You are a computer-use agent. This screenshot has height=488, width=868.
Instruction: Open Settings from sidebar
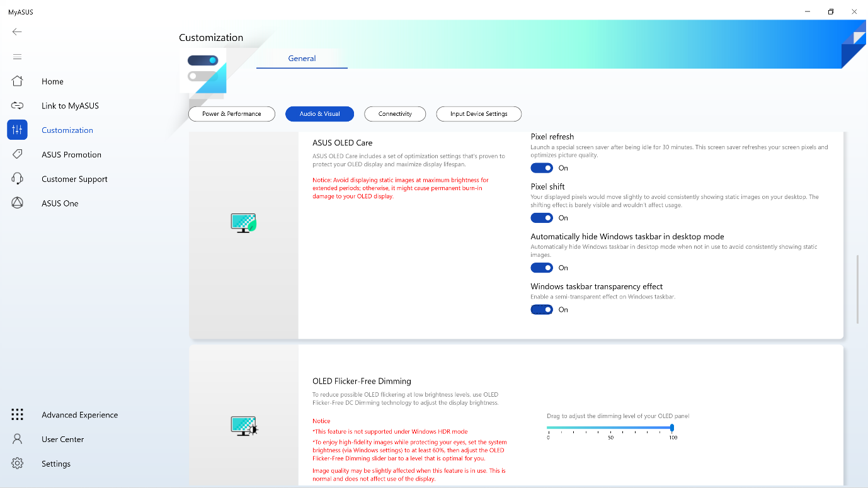56,463
